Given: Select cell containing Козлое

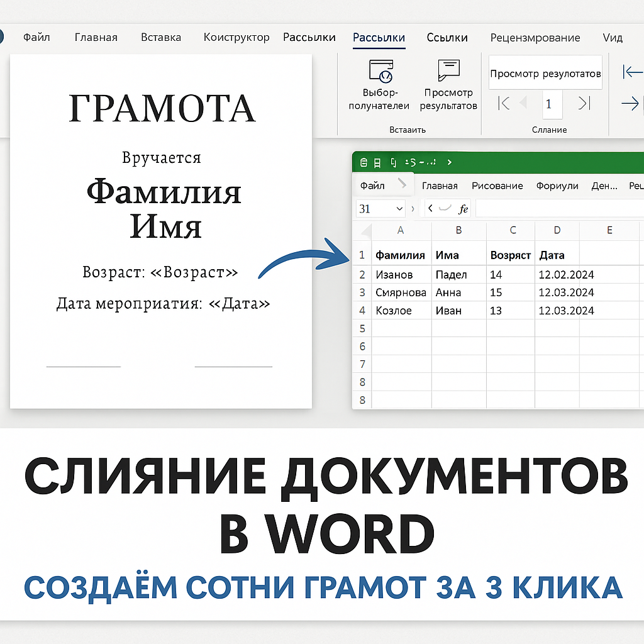Looking at the screenshot, I should [402, 311].
